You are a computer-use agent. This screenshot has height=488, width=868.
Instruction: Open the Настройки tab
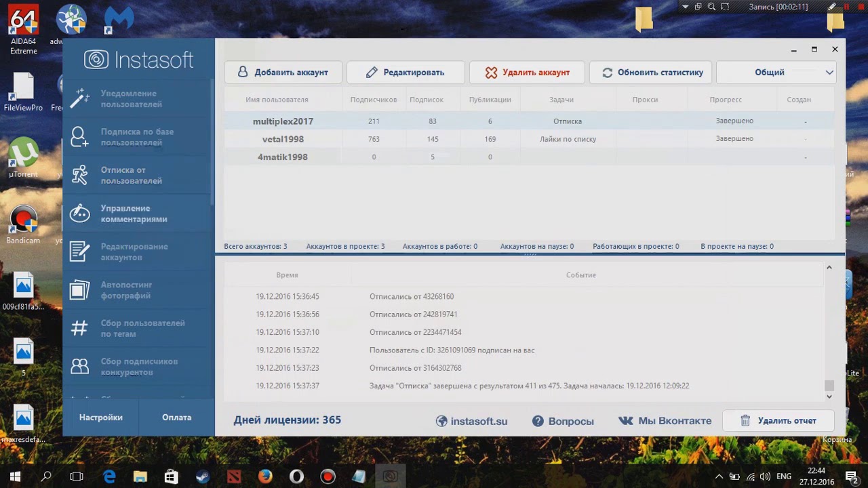coord(100,418)
